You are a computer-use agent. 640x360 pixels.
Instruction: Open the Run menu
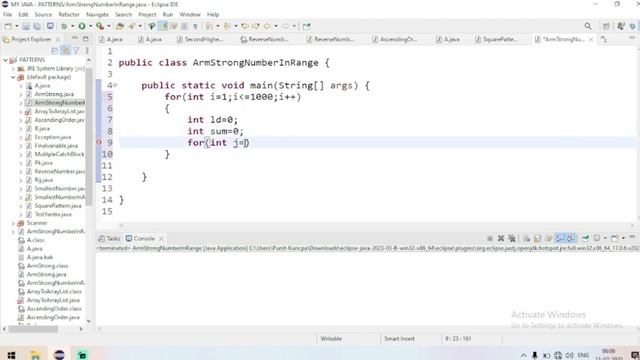click(x=168, y=14)
